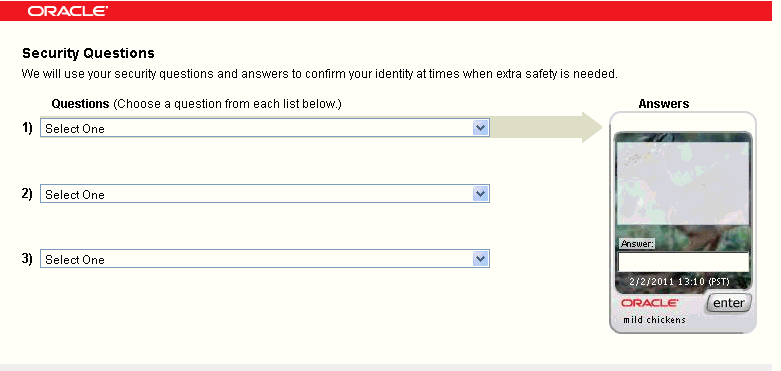This screenshot has height=371, width=781.
Task: Click the 'Select One' text in question 2
Action: click(x=75, y=195)
